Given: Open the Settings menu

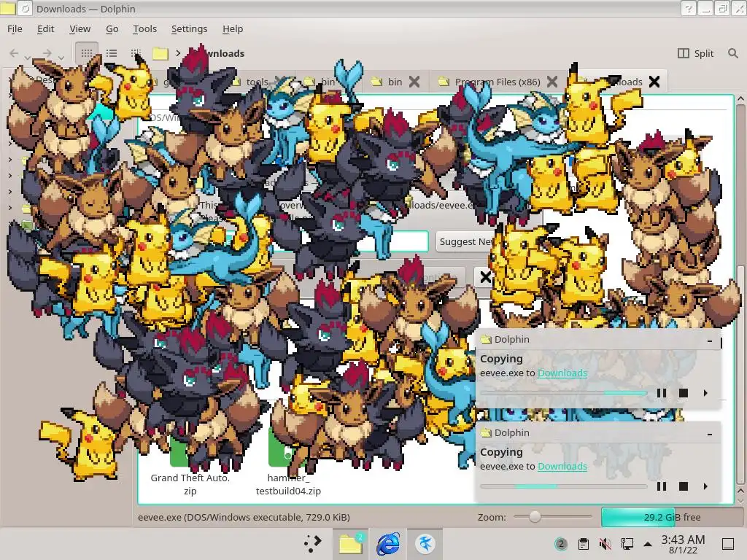Looking at the screenshot, I should pyautogui.click(x=189, y=29).
